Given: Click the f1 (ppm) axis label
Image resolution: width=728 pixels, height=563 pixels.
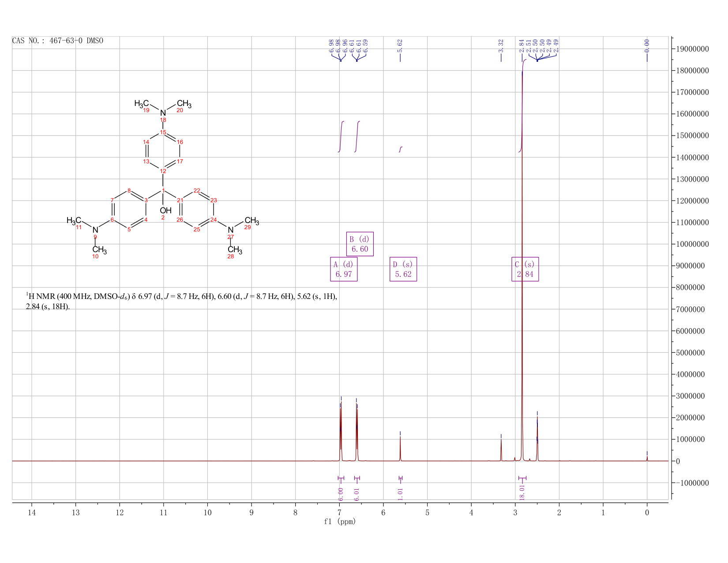Looking at the screenshot, I should pos(340,521).
